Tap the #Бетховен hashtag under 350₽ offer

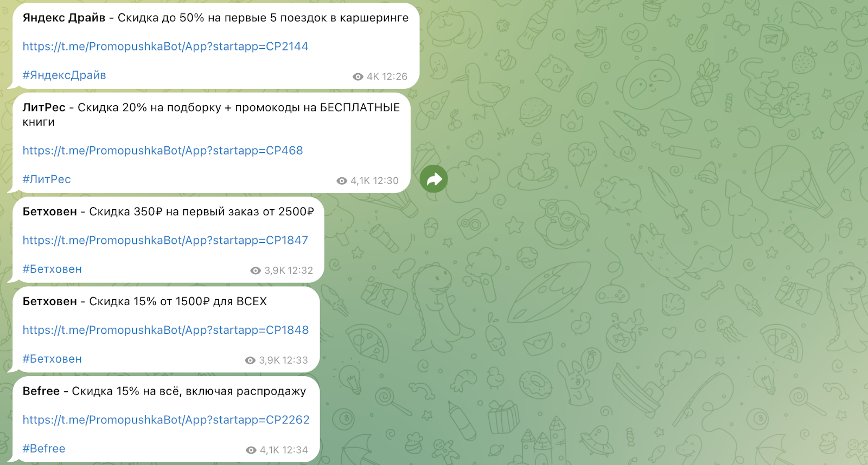coord(52,269)
